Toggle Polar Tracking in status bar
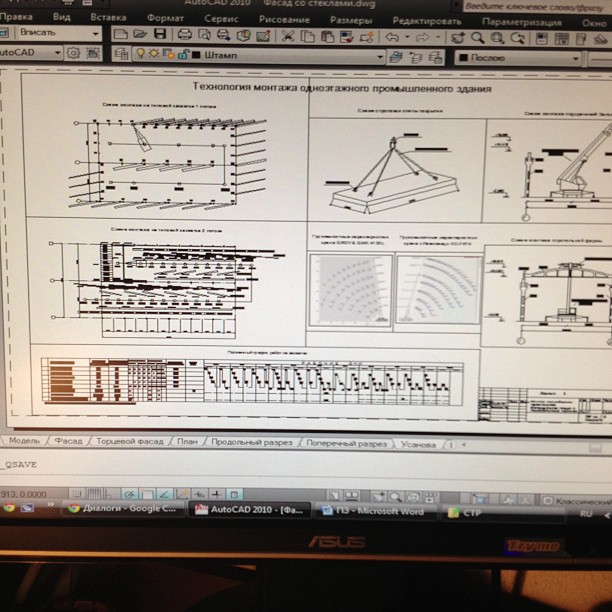This screenshot has height=612, width=612. pos(130,495)
